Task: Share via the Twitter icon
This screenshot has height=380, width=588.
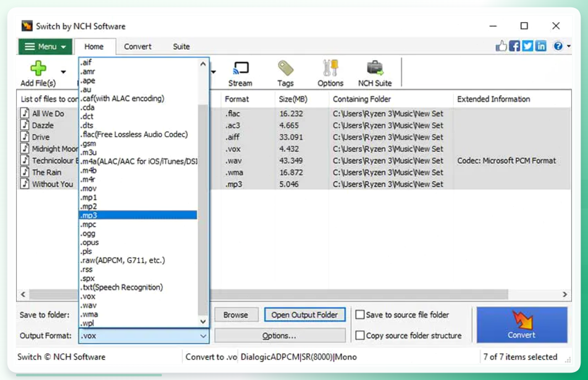Action: pos(527,46)
